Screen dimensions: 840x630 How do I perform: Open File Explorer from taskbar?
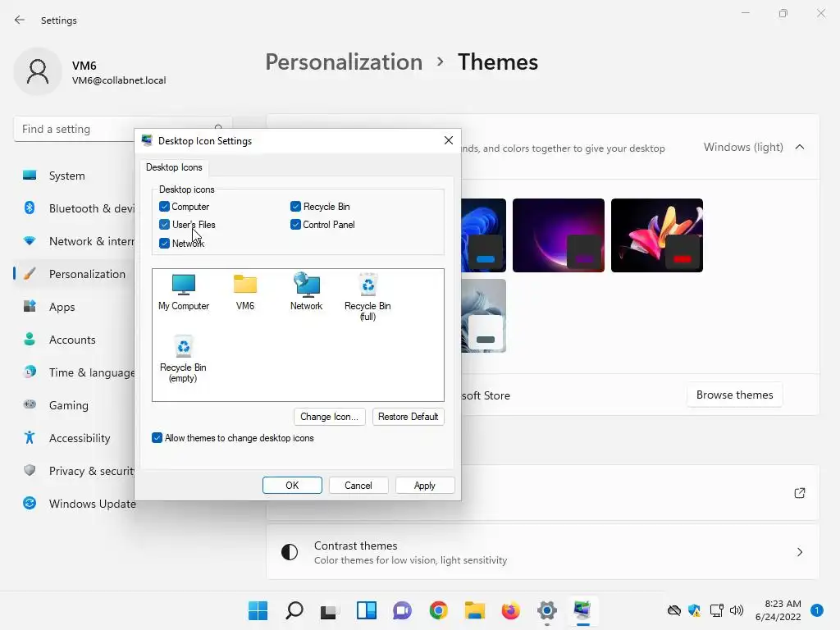pos(475,610)
